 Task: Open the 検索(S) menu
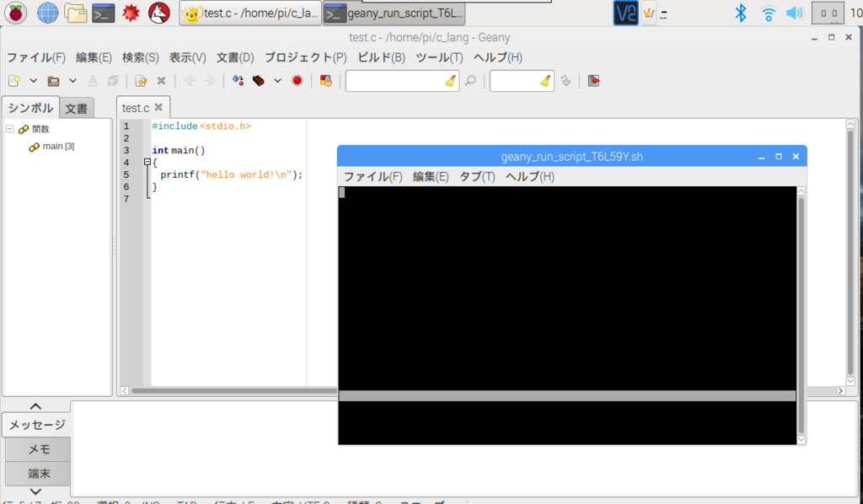141,58
